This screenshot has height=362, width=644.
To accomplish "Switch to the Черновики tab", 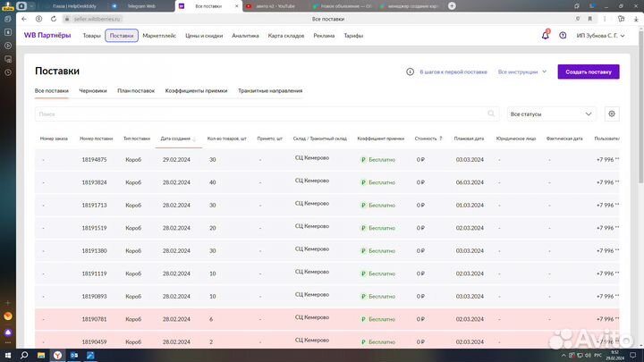I will click(x=92, y=90).
